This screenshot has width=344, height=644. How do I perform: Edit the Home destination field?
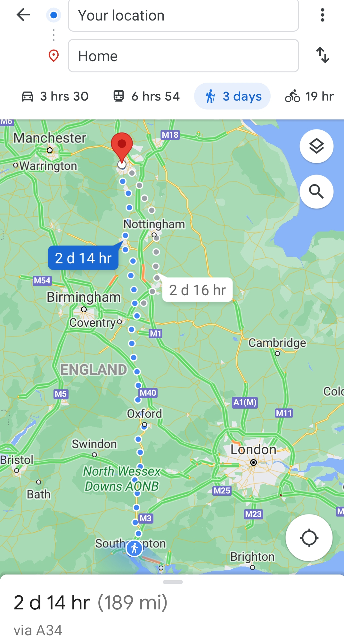(x=184, y=56)
